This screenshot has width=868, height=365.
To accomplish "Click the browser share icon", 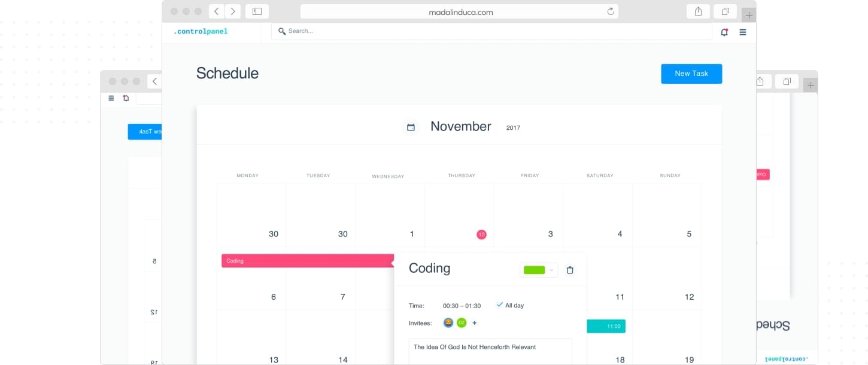I will click(698, 11).
